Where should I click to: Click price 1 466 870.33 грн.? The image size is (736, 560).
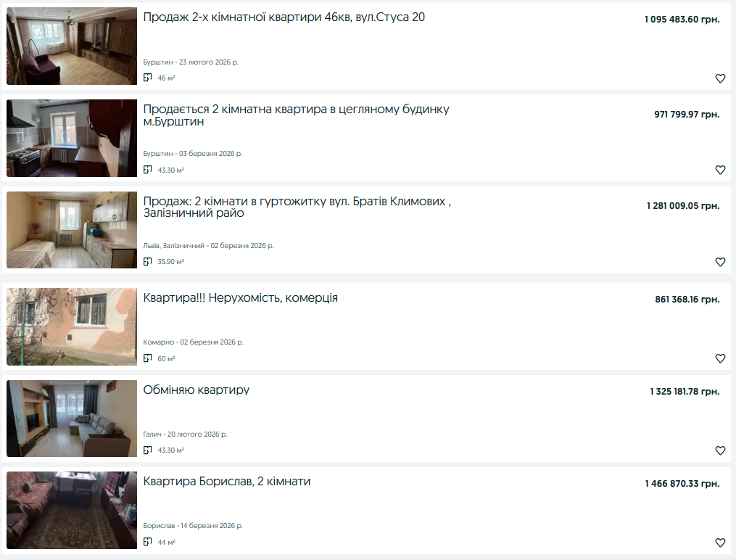(x=682, y=484)
